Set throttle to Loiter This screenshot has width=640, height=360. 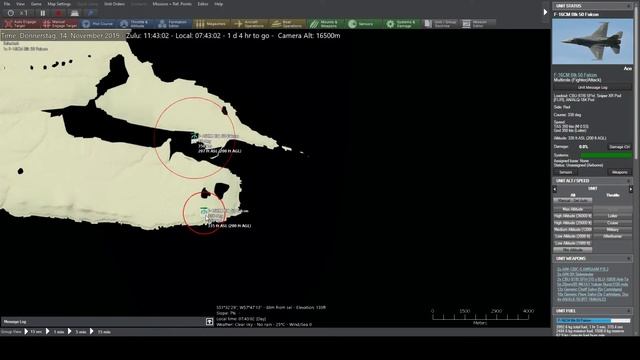(613, 216)
